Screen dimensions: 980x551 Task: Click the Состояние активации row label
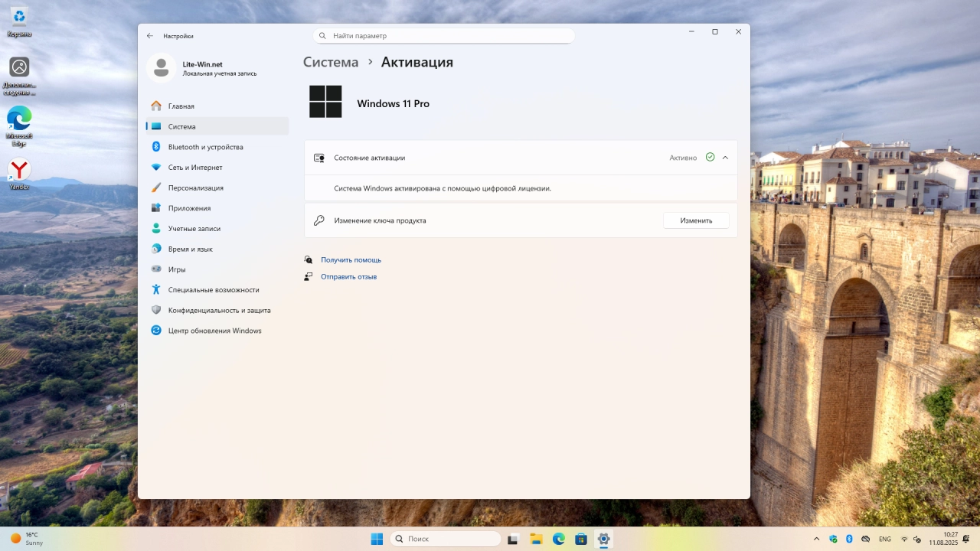coord(370,158)
